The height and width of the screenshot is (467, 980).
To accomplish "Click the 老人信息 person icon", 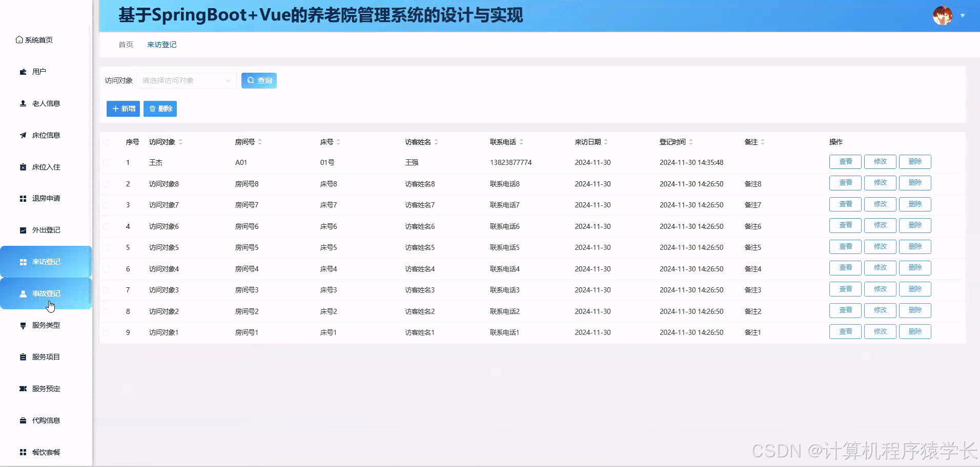I will click(x=23, y=103).
